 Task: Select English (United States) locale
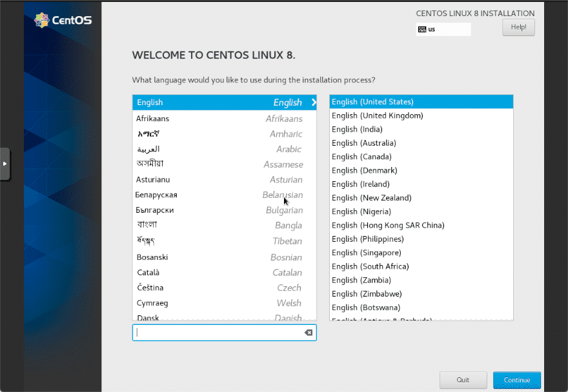click(421, 102)
